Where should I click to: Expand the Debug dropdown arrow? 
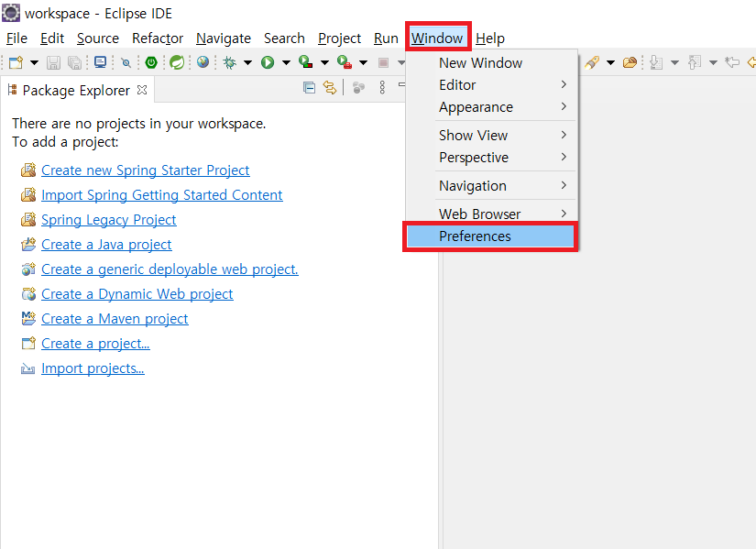[x=247, y=62]
